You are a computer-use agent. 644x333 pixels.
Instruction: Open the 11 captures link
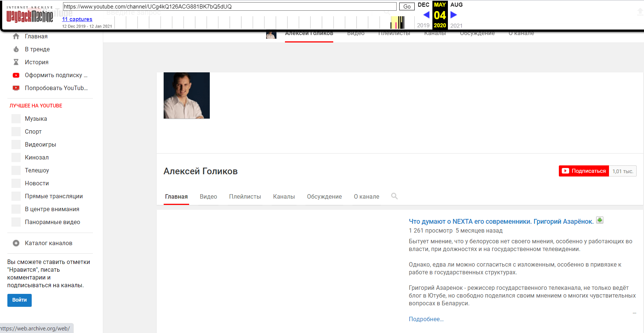pyautogui.click(x=77, y=19)
